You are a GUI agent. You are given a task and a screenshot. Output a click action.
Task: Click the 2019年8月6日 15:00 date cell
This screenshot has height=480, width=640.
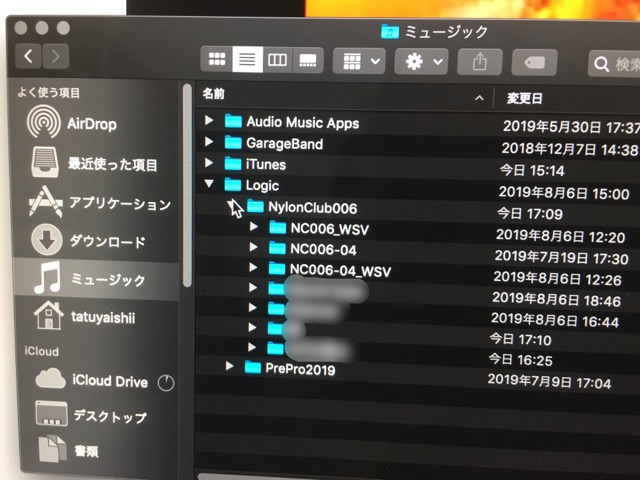(564, 192)
